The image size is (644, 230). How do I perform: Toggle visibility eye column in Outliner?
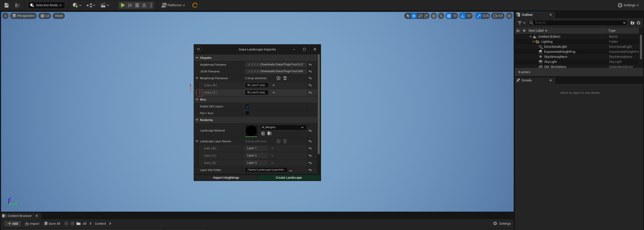pyautogui.click(x=518, y=31)
